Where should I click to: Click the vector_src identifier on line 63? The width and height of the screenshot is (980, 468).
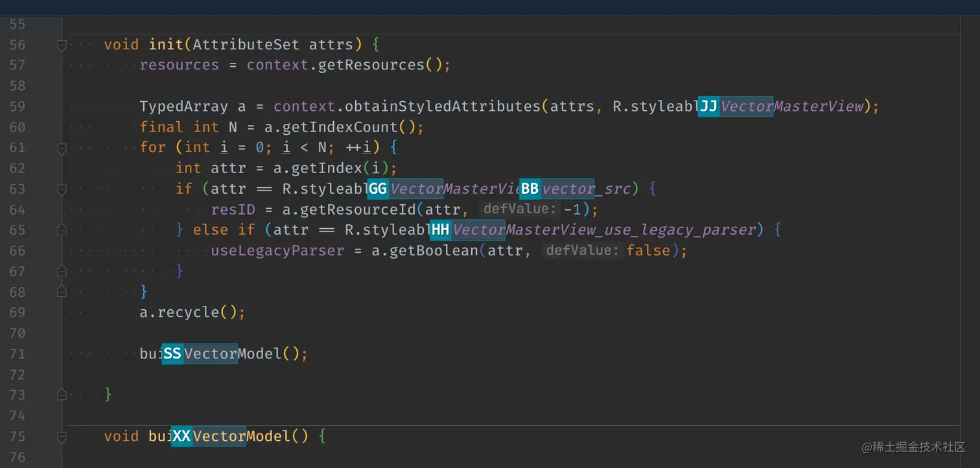(x=586, y=189)
